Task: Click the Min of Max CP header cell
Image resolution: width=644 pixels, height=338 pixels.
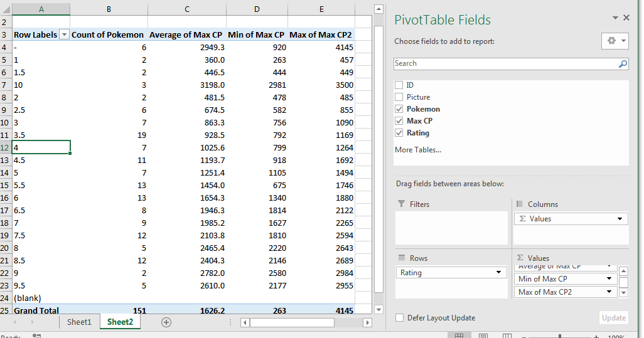Action: [x=256, y=35]
